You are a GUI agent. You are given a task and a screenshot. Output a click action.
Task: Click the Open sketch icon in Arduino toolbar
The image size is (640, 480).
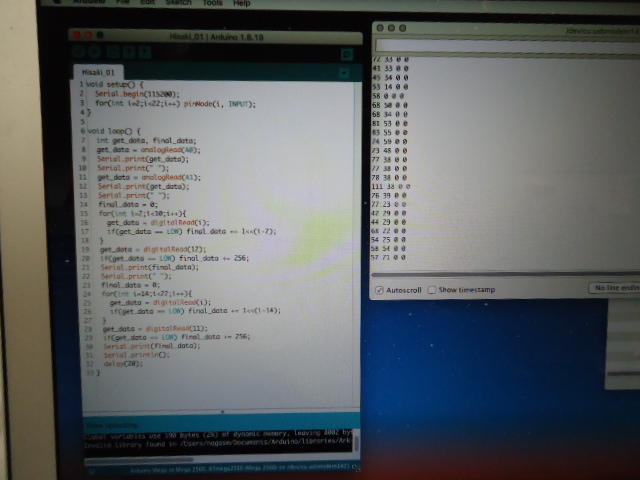tap(129, 52)
